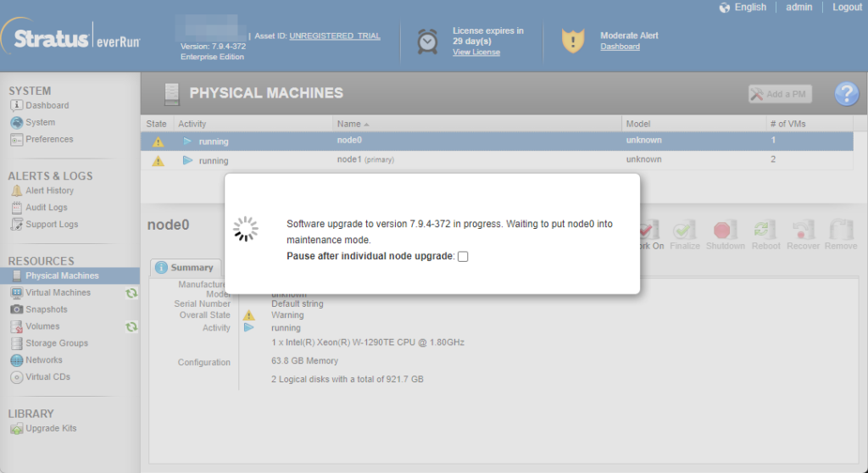
Task: Click the sync icon next to Virtual Machines
Action: 131,293
